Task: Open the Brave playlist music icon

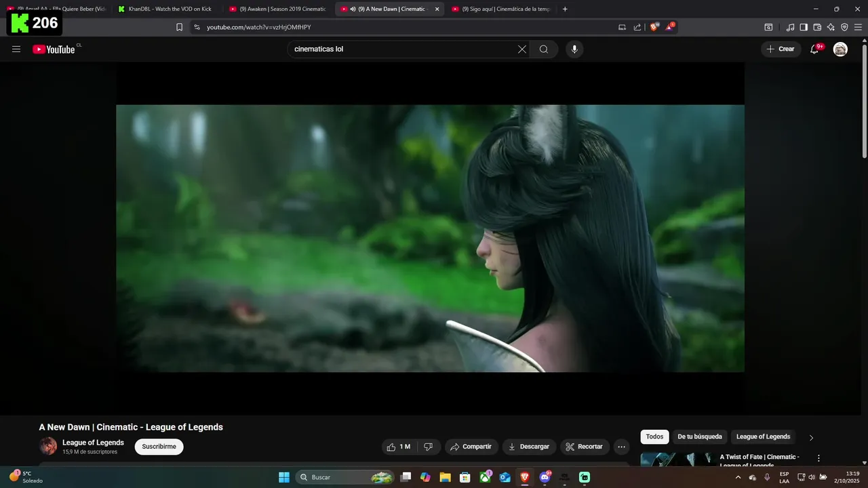Action: (x=790, y=27)
